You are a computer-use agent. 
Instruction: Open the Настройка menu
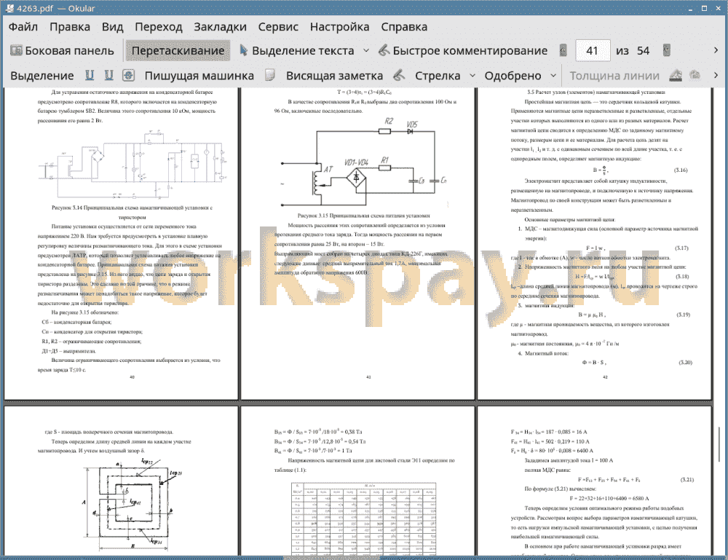(x=339, y=27)
